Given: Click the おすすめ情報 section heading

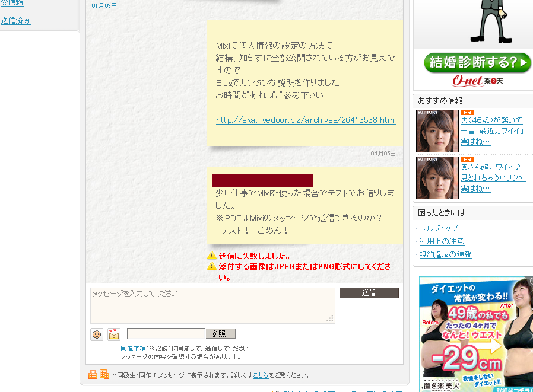Looking at the screenshot, I should point(440,101).
